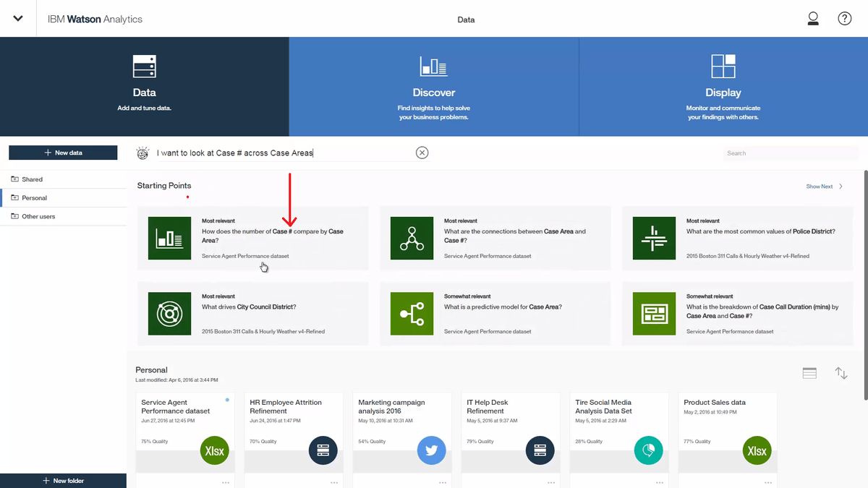Image resolution: width=868 pixels, height=488 pixels.
Task: Open the Shared folder
Action: point(63,179)
